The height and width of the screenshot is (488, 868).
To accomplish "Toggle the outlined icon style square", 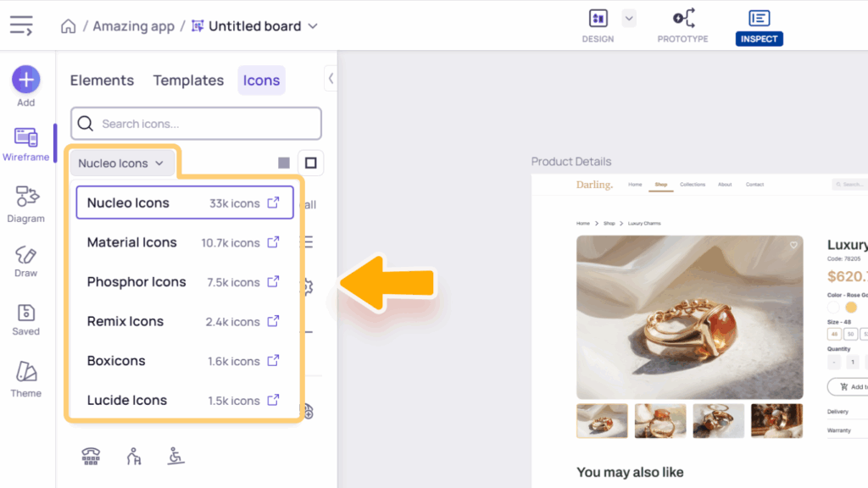I will [311, 163].
